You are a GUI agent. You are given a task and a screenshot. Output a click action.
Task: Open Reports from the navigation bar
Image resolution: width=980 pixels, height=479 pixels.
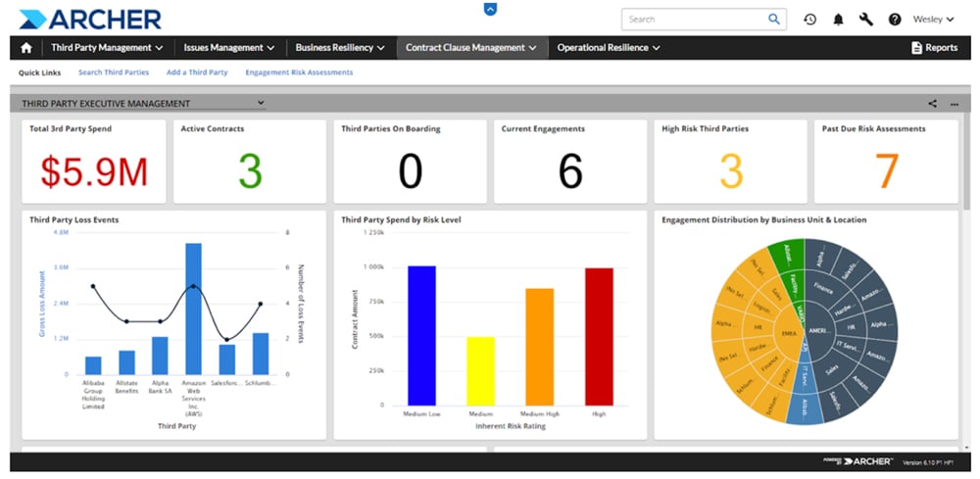click(x=934, y=47)
